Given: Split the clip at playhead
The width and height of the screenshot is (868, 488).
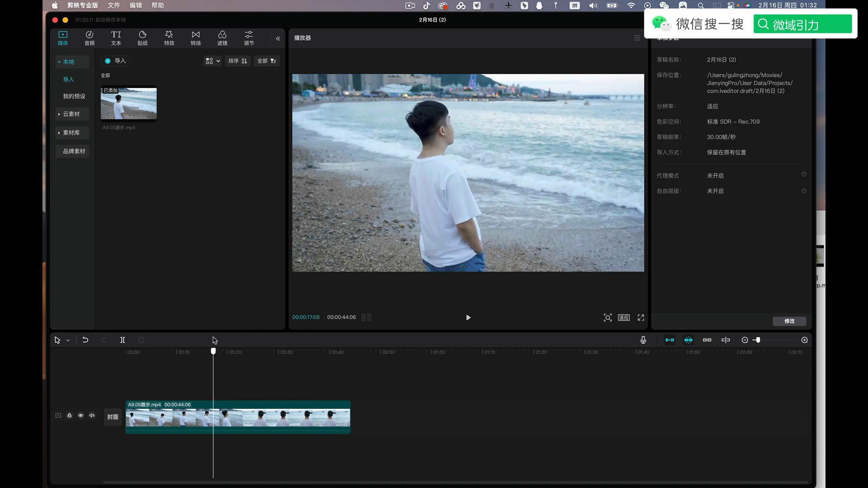Looking at the screenshot, I should click(123, 340).
